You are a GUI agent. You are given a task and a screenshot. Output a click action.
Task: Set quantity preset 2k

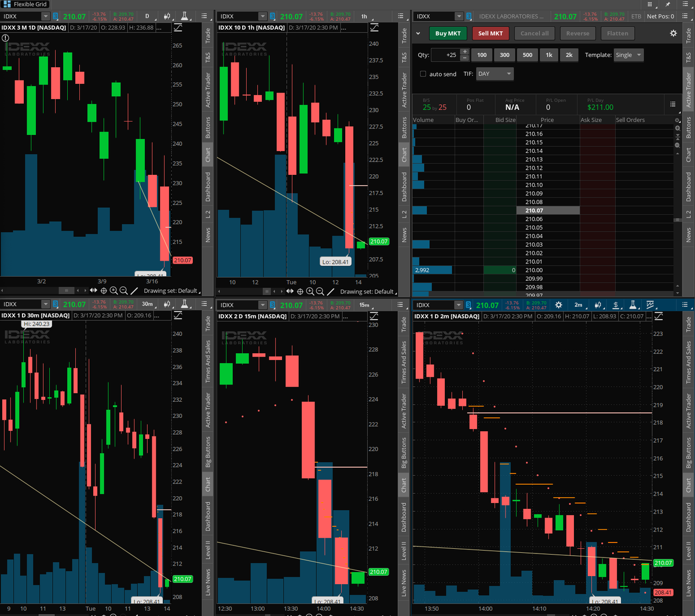coord(569,55)
